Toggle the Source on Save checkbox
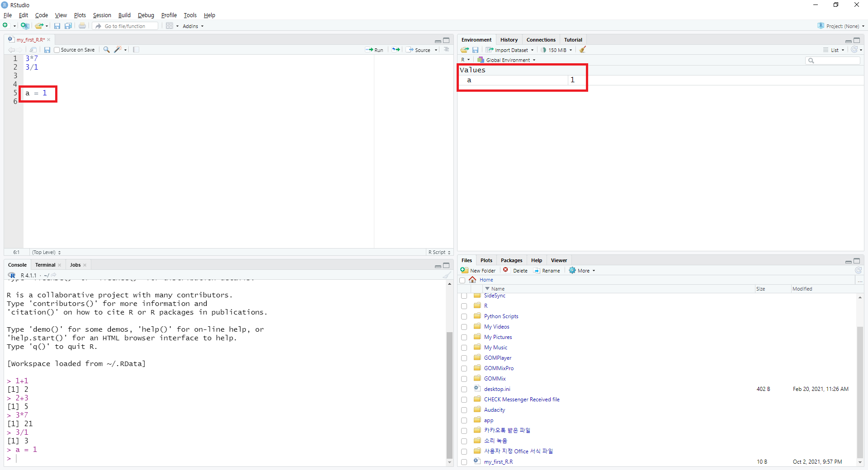The height and width of the screenshot is (470, 868). [x=57, y=50]
